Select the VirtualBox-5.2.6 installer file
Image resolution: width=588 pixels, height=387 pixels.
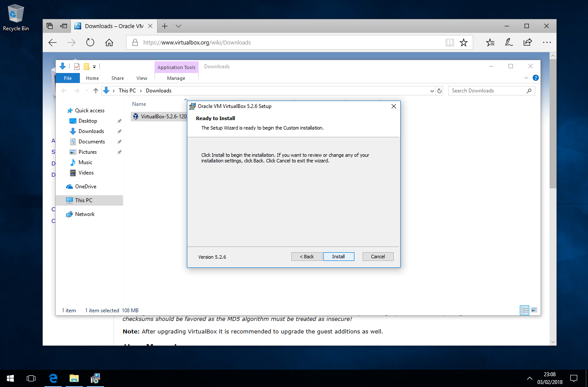coord(160,117)
